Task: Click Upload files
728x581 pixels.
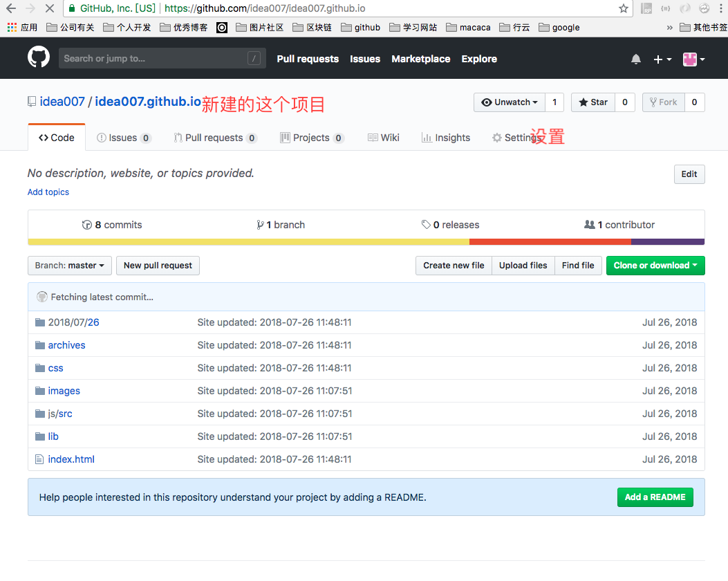Action: click(523, 266)
